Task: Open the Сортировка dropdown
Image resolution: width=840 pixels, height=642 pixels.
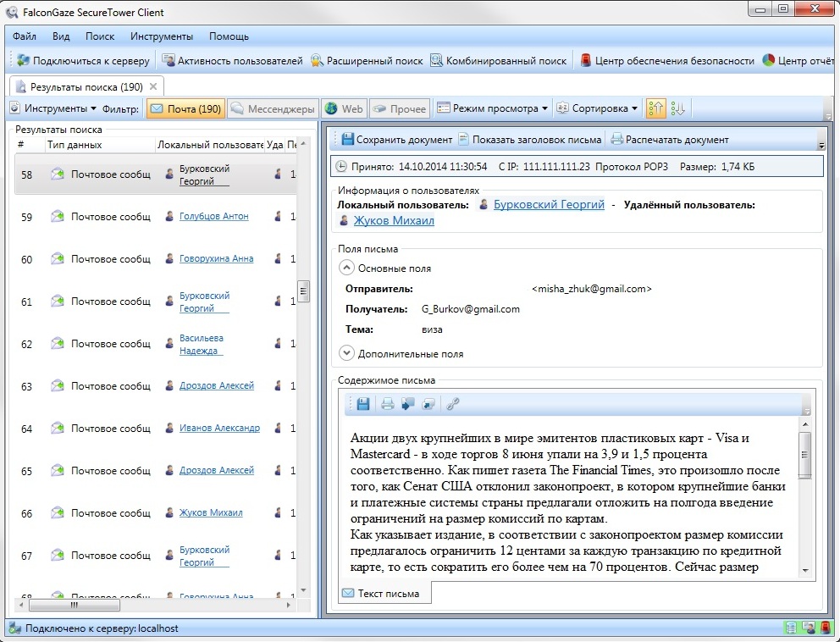Action: click(597, 108)
